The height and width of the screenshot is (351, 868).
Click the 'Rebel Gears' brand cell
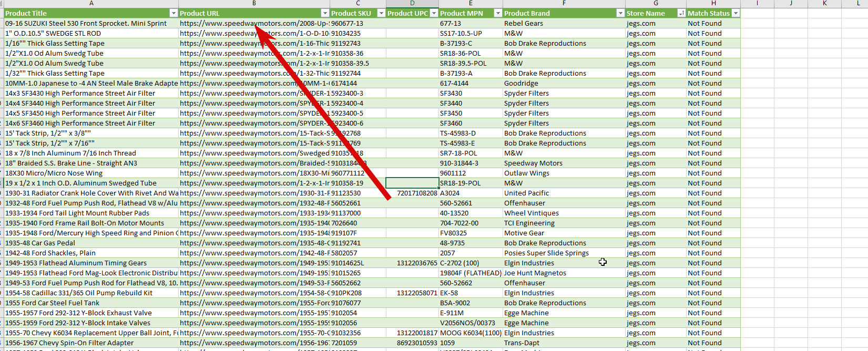click(564, 23)
